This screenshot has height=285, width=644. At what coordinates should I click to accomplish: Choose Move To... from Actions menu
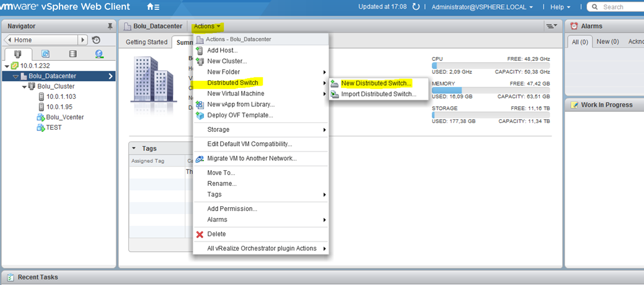[261, 173]
